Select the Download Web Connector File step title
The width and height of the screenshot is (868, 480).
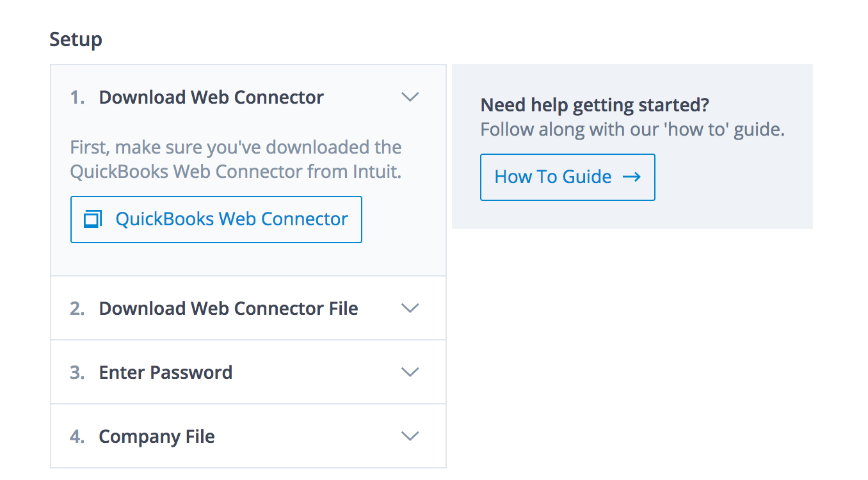229,308
